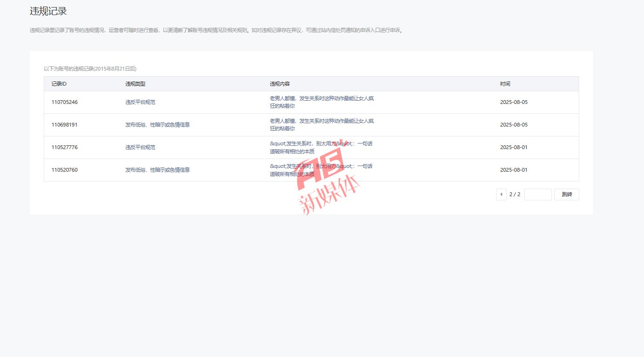Click the page number input box
644x357 pixels.
(x=538, y=194)
